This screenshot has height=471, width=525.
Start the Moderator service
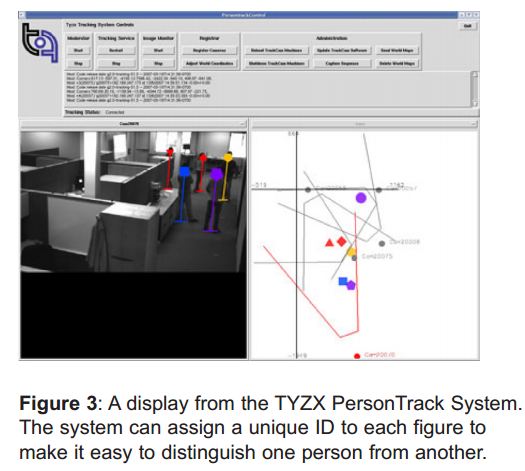[x=78, y=51]
